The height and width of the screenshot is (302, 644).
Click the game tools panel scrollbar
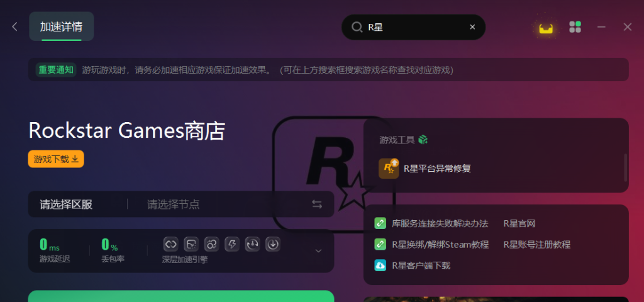tap(626, 167)
